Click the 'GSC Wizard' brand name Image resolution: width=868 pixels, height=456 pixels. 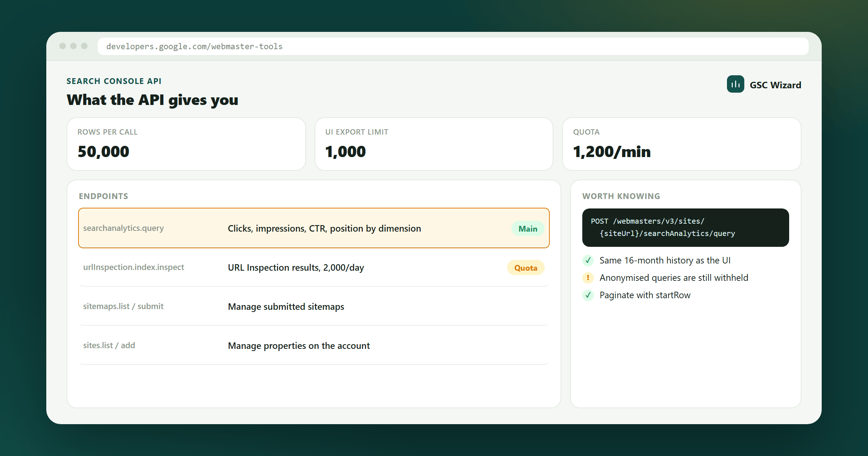pyautogui.click(x=775, y=85)
